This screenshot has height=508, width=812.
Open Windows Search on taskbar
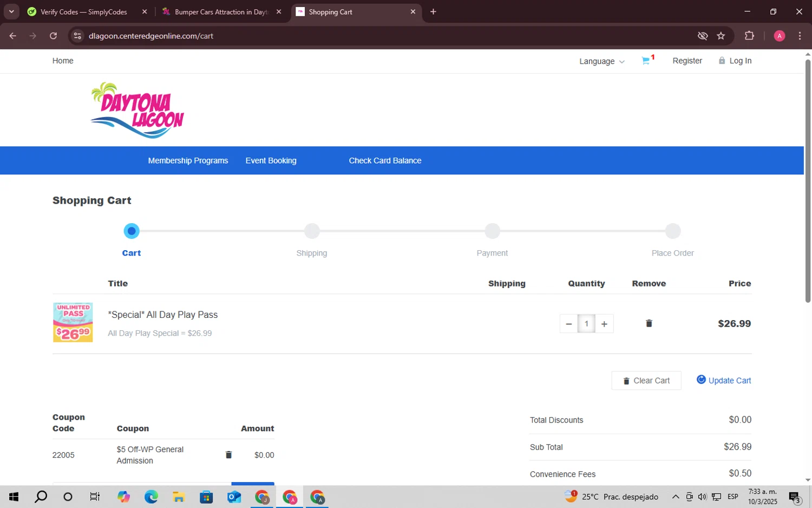pyautogui.click(x=41, y=497)
